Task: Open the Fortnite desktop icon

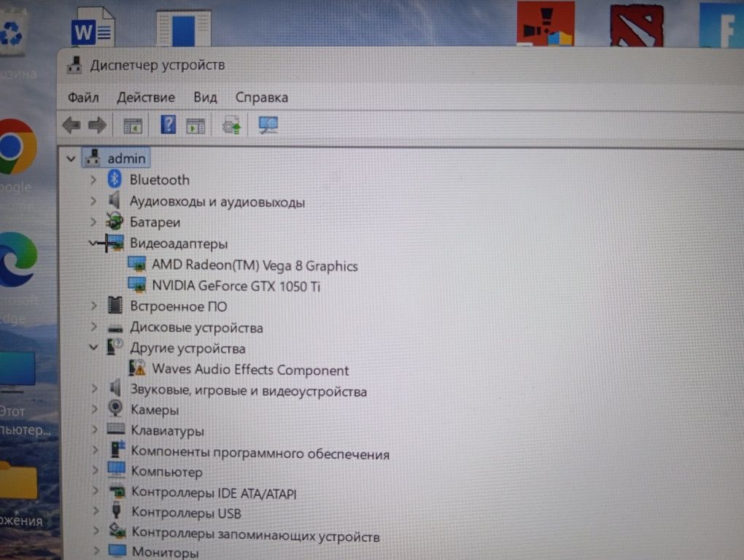Action: tap(721, 25)
